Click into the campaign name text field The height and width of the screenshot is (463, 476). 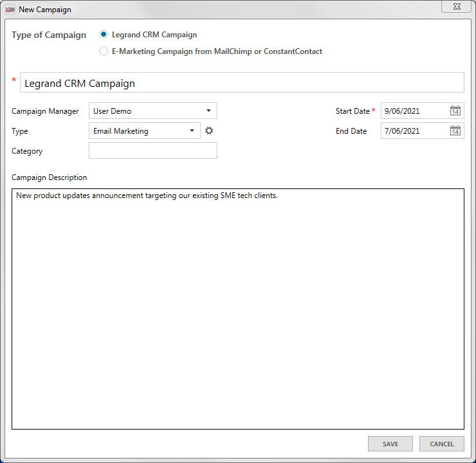point(242,83)
